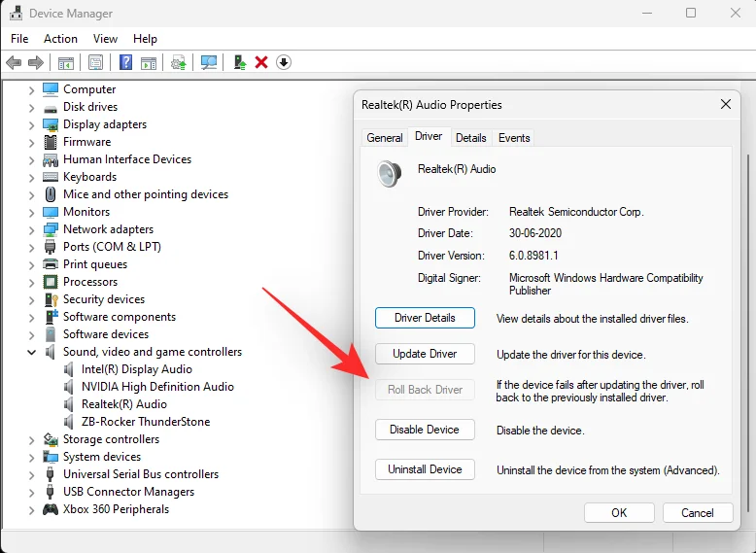The width and height of the screenshot is (756, 553).
Task: Open the blue Help question mark icon
Action: (125, 62)
